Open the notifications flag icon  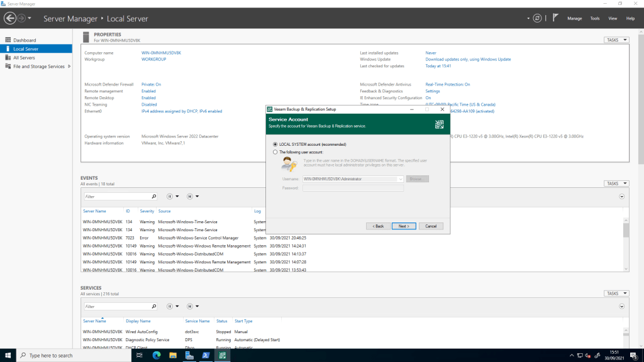point(555,18)
